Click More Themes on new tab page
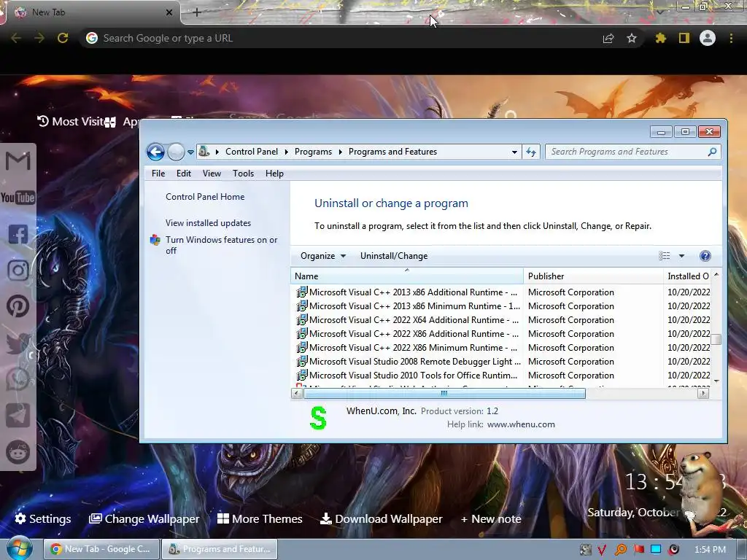Screen dimensions: 747x560 (x=260, y=518)
